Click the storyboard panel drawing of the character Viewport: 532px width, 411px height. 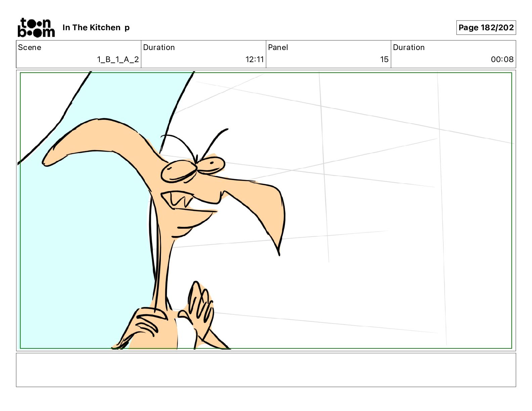tap(266, 211)
